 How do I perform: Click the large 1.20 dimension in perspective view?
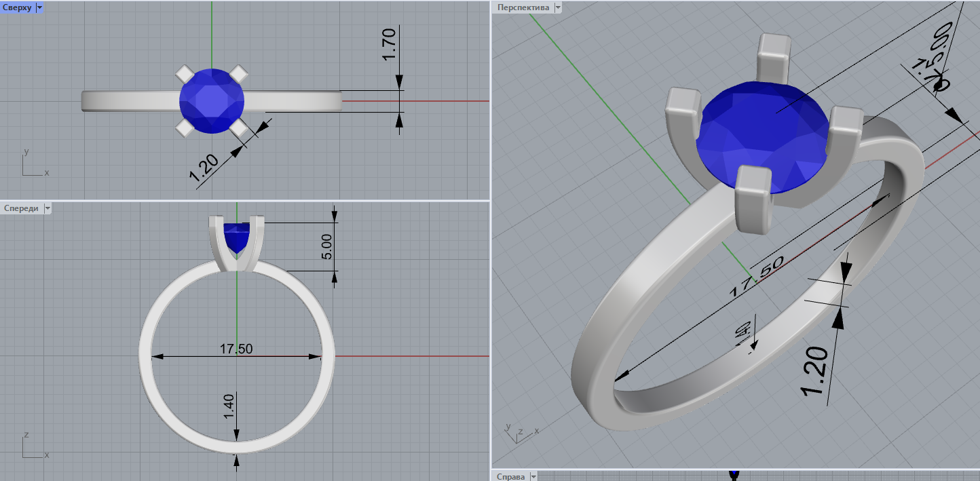815,372
